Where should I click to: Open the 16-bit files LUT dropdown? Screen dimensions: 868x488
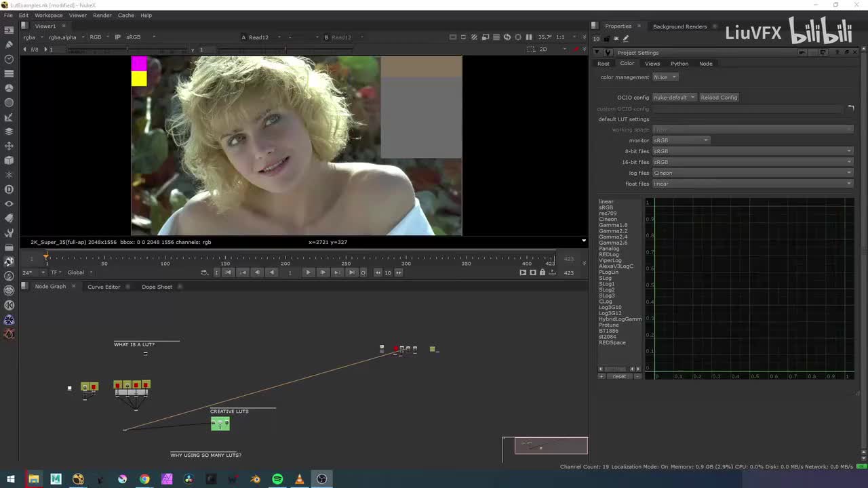click(753, 162)
